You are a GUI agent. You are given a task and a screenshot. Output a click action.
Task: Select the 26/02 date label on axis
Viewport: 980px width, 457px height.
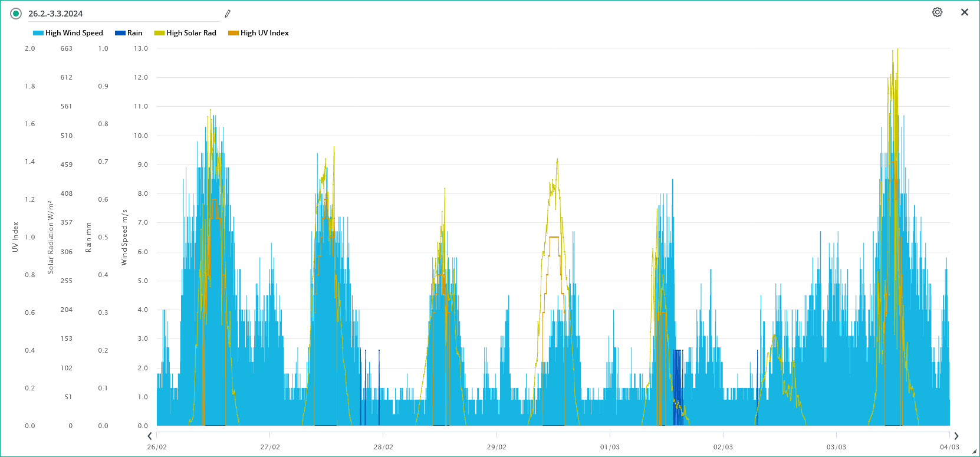coord(157,447)
